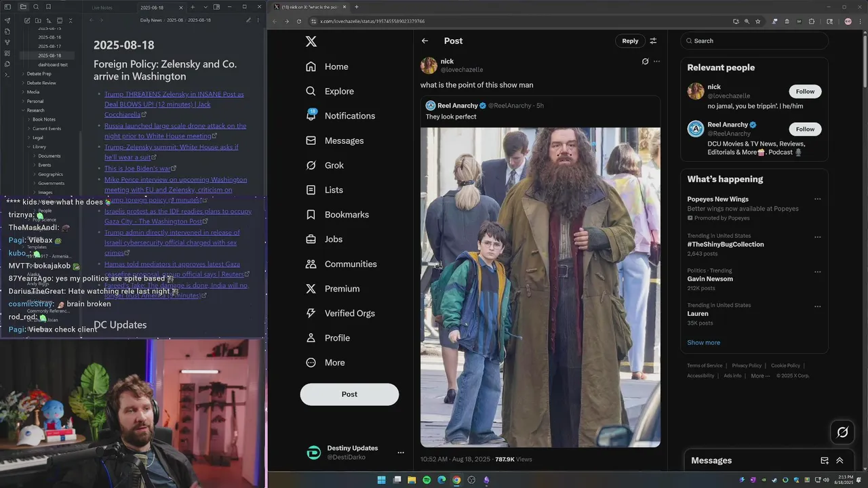Click the X Search field
This screenshot has height=488, width=868.
coord(755,41)
